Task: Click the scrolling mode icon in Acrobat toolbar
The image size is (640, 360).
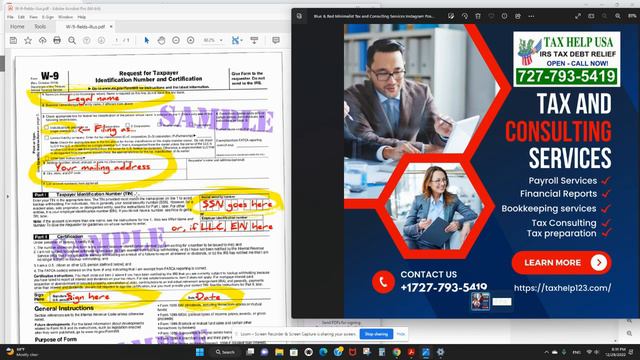Action: tap(255, 40)
